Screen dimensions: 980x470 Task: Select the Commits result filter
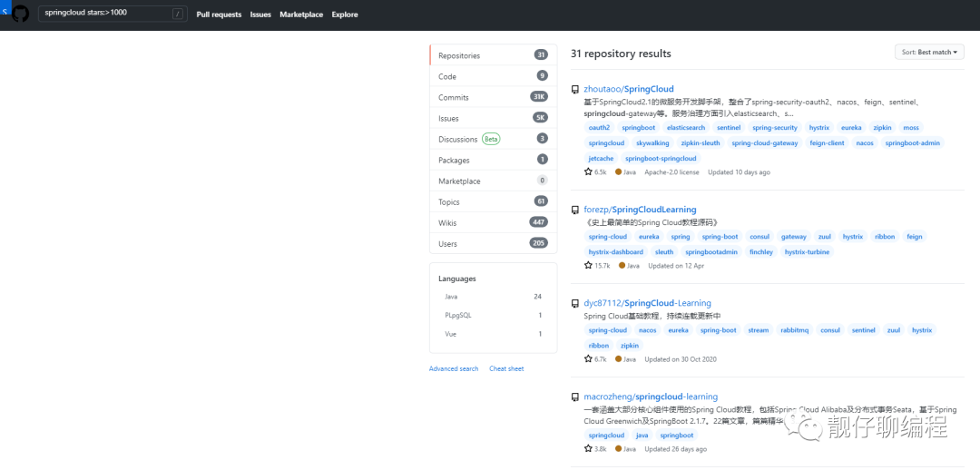(x=493, y=97)
